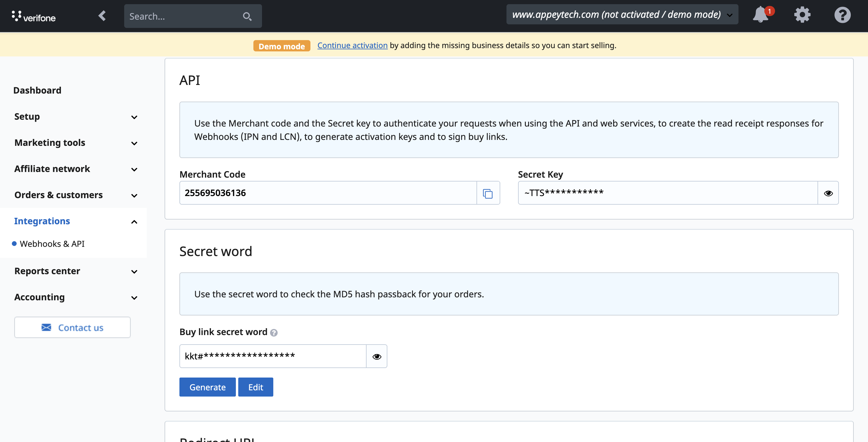868x442 pixels.
Task: Open the settings gear icon
Action: click(802, 15)
